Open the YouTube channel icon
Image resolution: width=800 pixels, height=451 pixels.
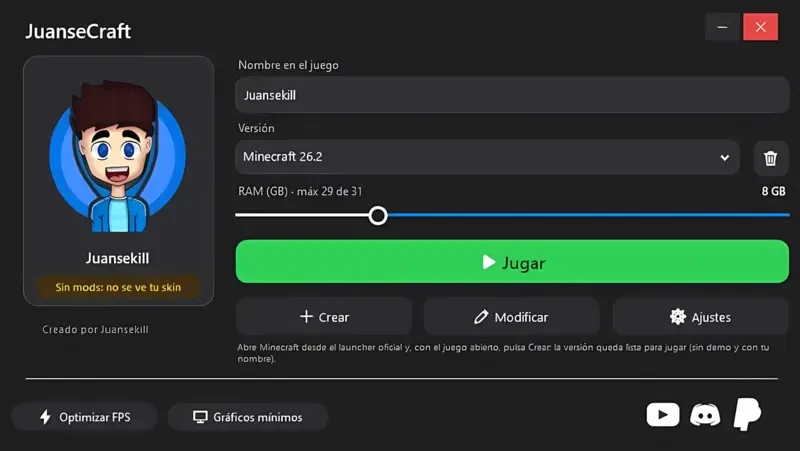coord(663,415)
